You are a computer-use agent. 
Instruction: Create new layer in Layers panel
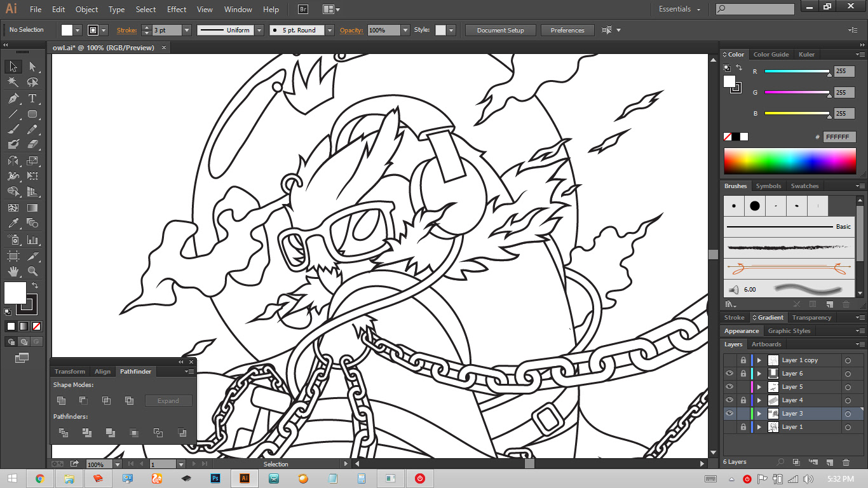point(829,462)
